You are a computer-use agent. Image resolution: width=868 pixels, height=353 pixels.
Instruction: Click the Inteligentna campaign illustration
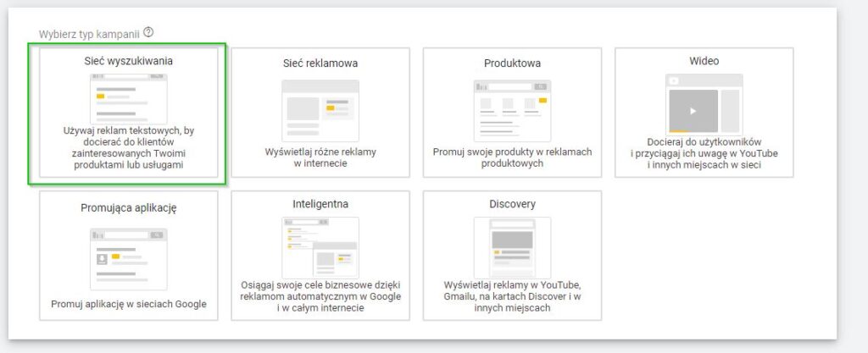(x=320, y=247)
